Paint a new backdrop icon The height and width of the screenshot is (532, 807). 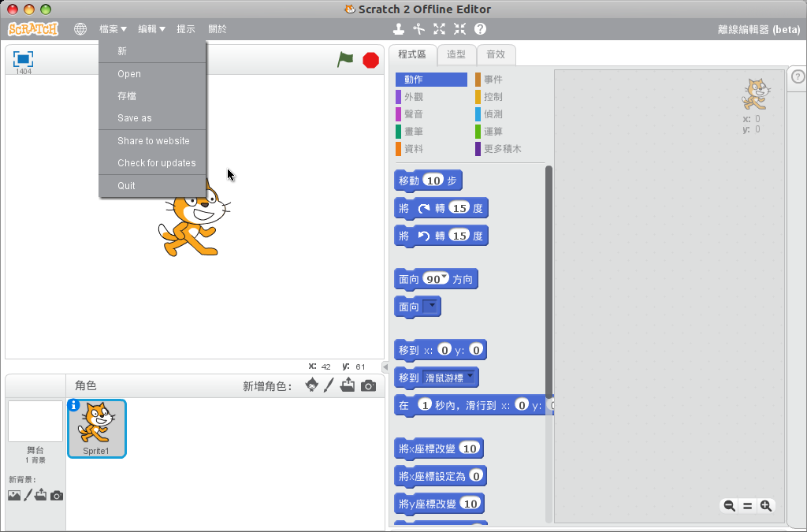(x=28, y=495)
